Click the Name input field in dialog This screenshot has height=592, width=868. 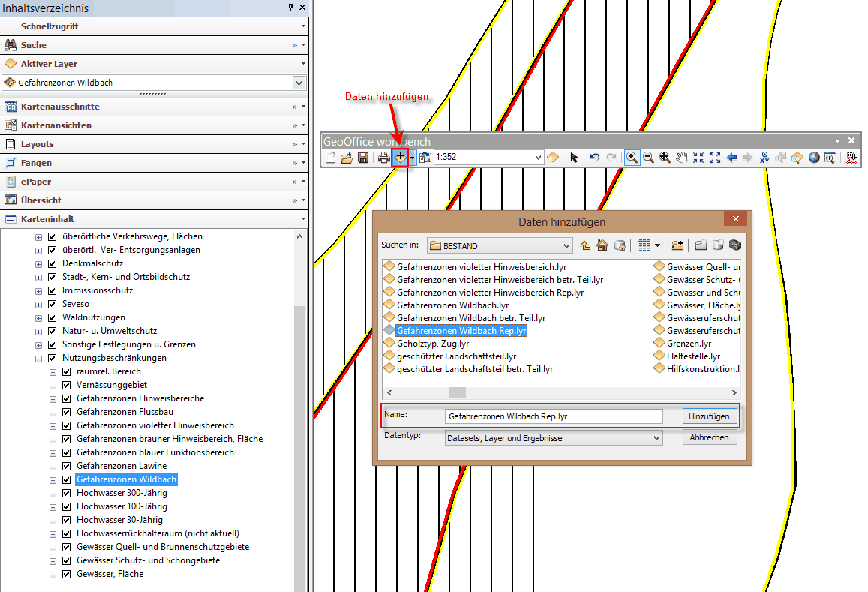[554, 416]
